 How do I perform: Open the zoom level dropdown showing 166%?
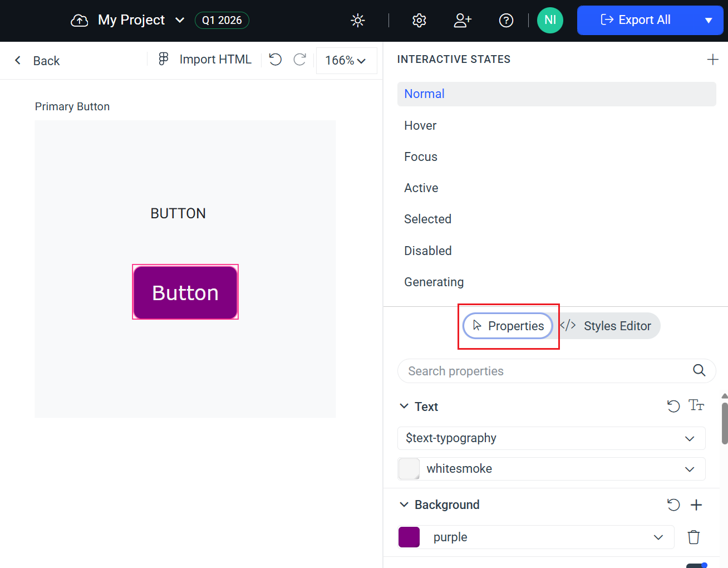pos(346,61)
